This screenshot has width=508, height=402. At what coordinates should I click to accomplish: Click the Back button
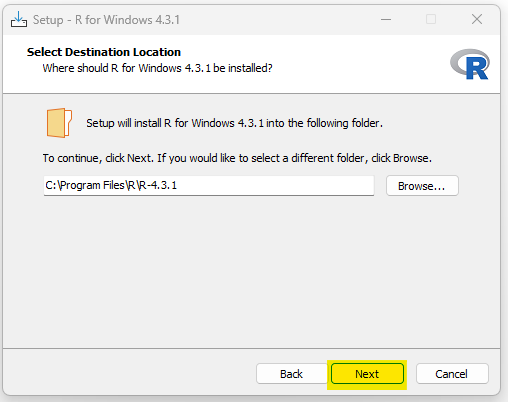coord(292,374)
